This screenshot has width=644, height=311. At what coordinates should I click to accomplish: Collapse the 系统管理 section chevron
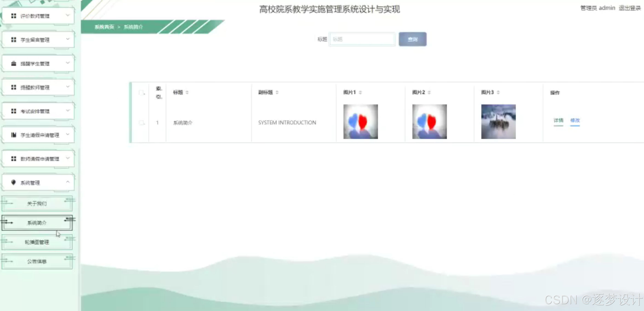(x=68, y=182)
